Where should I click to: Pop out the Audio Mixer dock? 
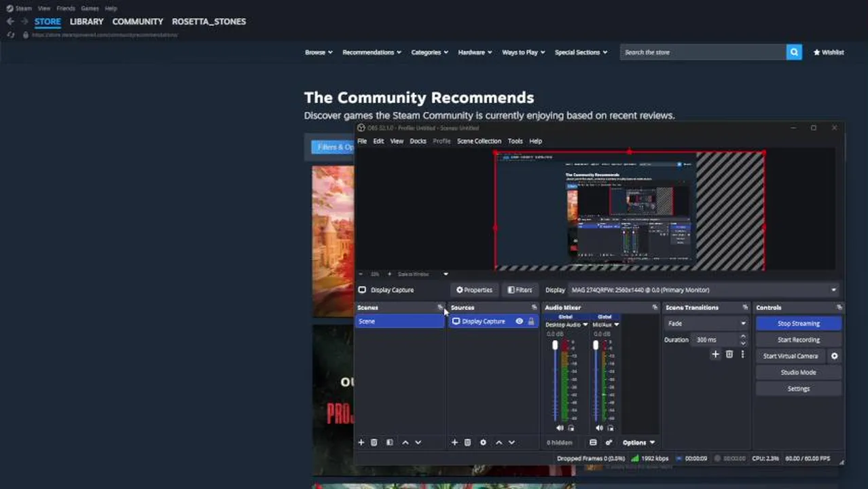pos(655,308)
